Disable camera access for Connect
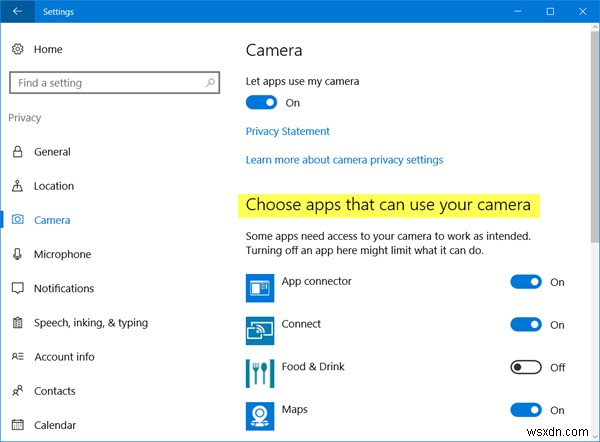This screenshot has height=442, width=600. pos(526,325)
